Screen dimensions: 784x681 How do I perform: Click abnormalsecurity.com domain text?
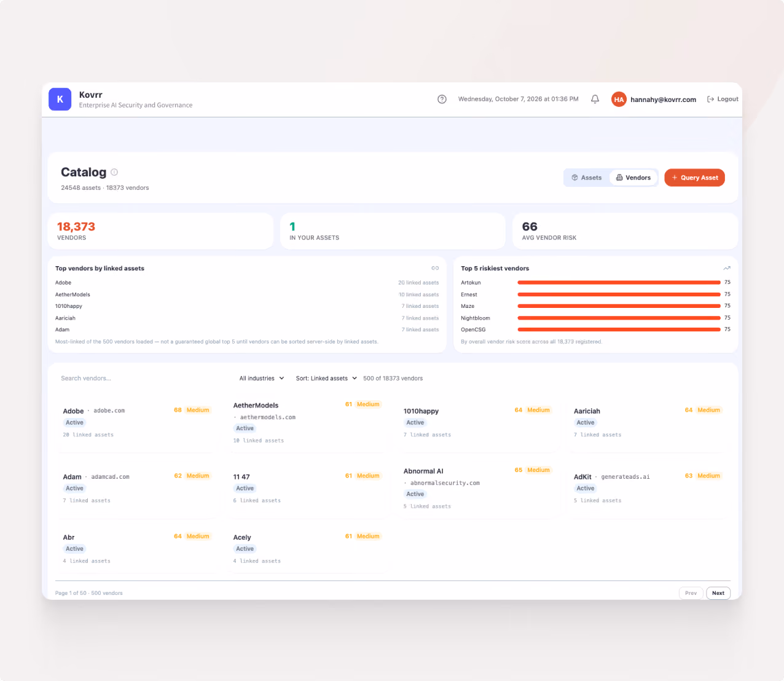[445, 483]
